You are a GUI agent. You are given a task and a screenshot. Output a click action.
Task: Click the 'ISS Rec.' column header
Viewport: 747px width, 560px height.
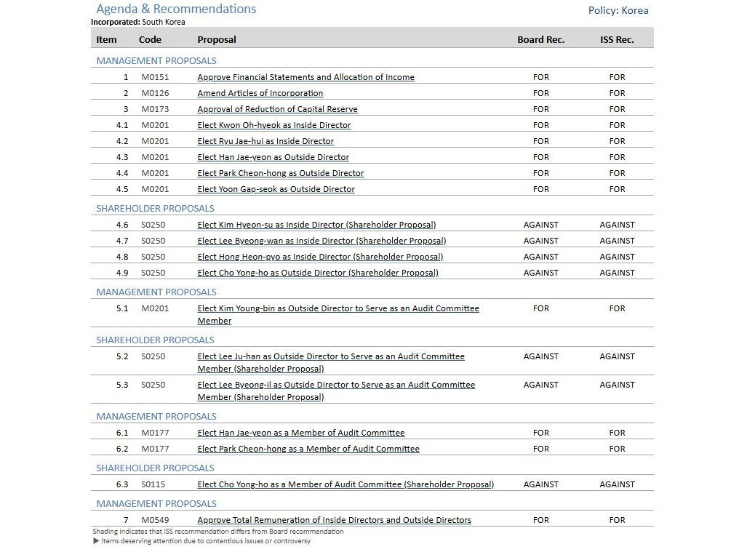tap(617, 40)
